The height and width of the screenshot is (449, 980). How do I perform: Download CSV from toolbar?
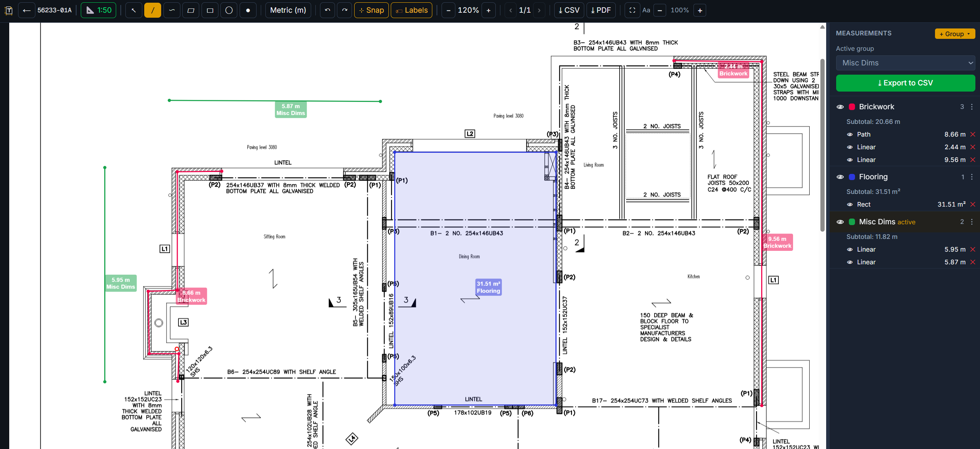click(x=569, y=10)
